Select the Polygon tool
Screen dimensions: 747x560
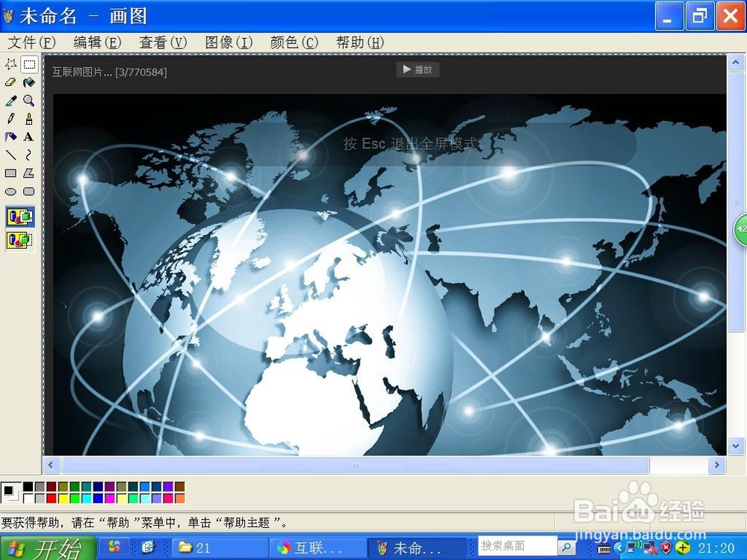pyautogui.click(x=29, y=173)
